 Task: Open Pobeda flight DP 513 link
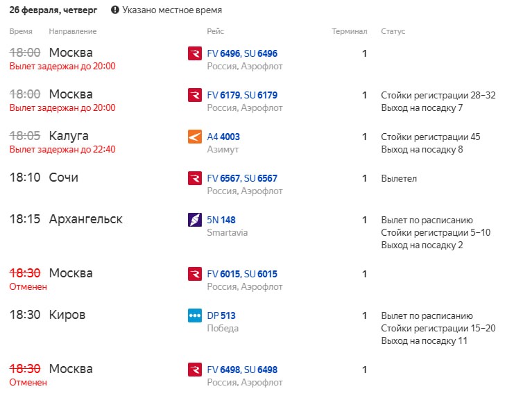[221, 315]
